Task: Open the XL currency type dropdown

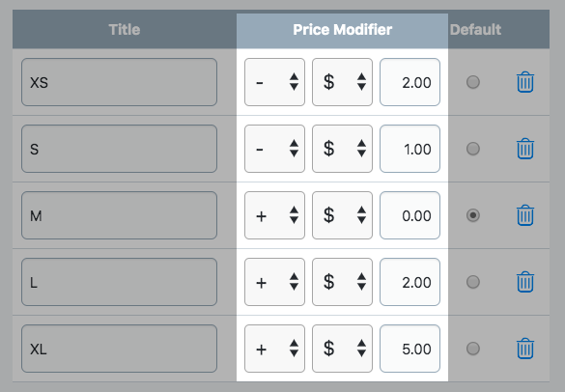Action: (x=342, y=349)
